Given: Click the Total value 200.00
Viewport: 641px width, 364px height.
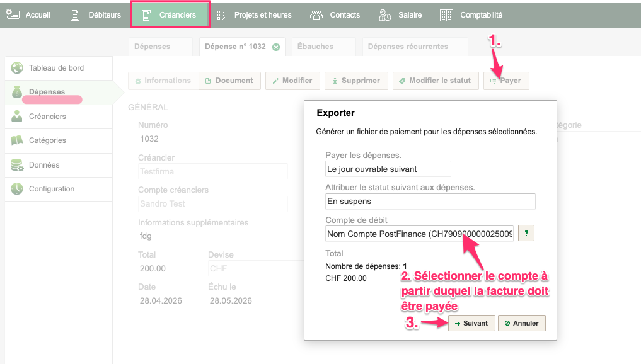Looking at the screenshot, I should (153, 268).
